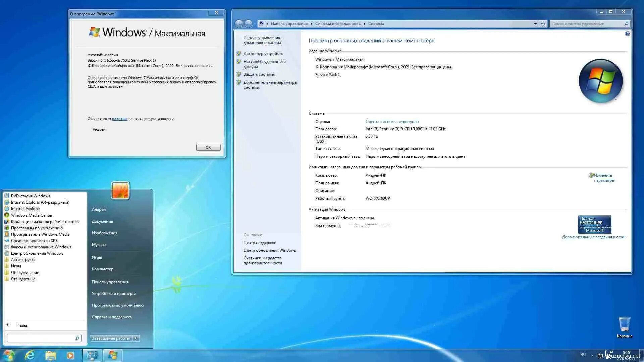Switch to Control Panel taskbar button

tap(92, 355)
